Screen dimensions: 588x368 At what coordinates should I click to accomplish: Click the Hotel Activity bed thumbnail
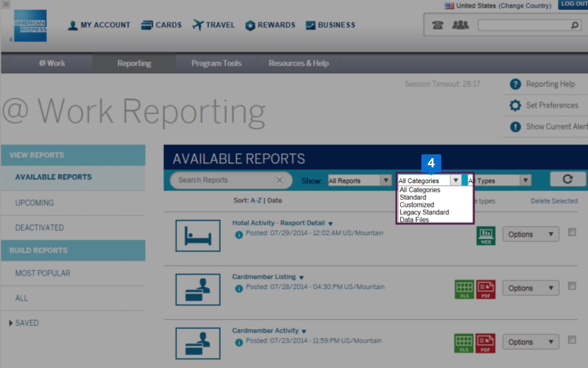[198, 236]
